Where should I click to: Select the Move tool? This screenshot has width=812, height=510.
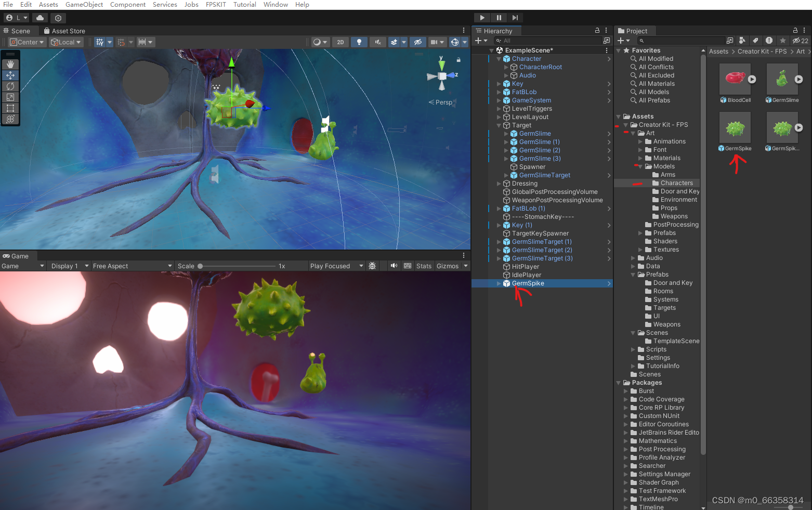(10, 75)
